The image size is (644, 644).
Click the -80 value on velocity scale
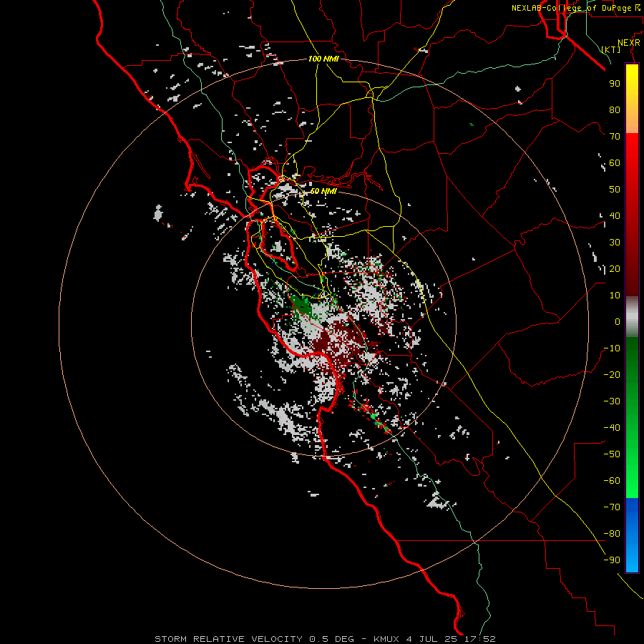(612, 534)
